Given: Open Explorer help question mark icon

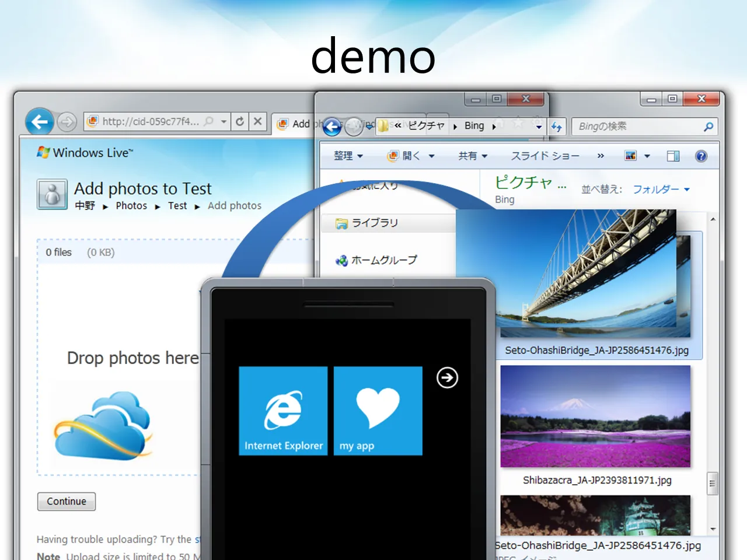Looking at the screenshot, I should pyautogui.click(x=701, y=156).
